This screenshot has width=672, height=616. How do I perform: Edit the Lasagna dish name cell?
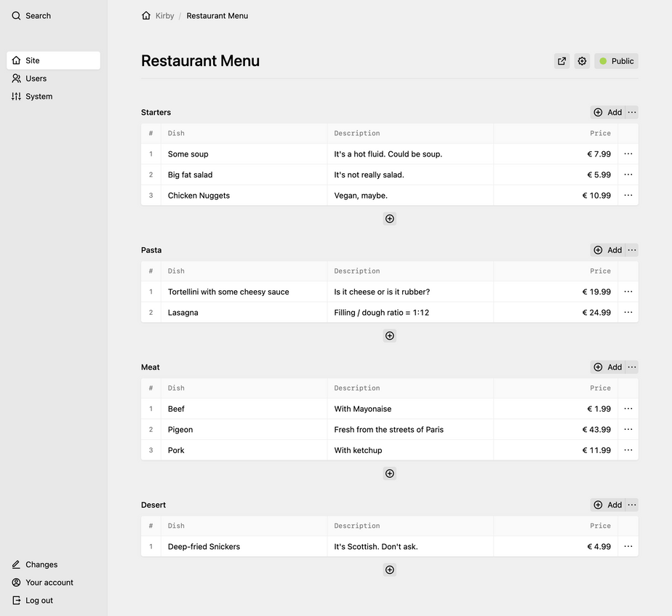point(244,313)
